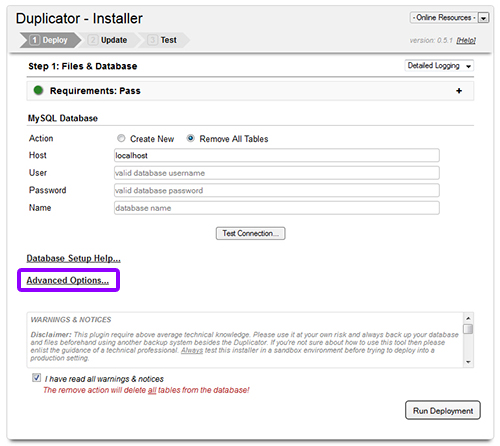Select the Remove All Tables option
Image resolution: width=500 pixels, height=446 pixels.
click(x=190, y=138)
